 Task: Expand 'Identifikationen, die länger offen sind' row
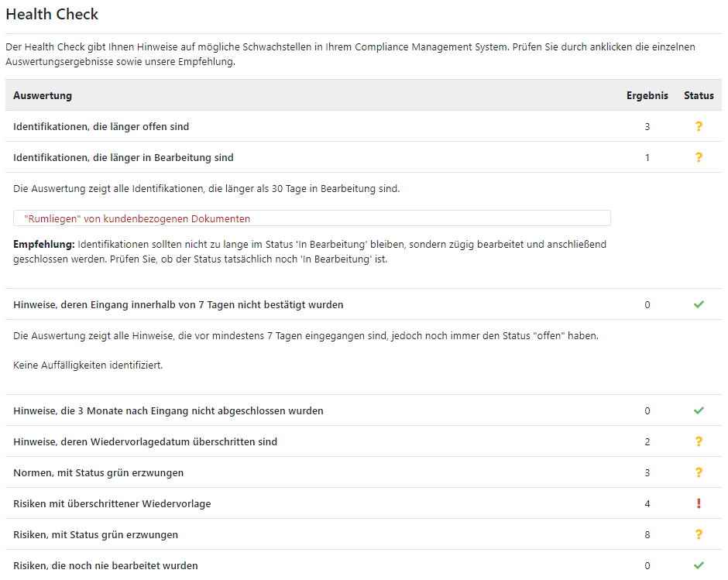[101, 126]
